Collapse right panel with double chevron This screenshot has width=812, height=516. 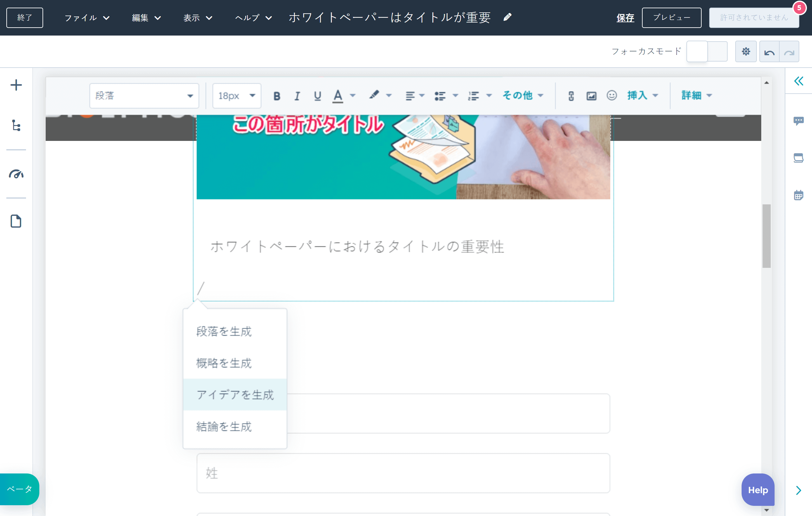(x=798, y=81)
